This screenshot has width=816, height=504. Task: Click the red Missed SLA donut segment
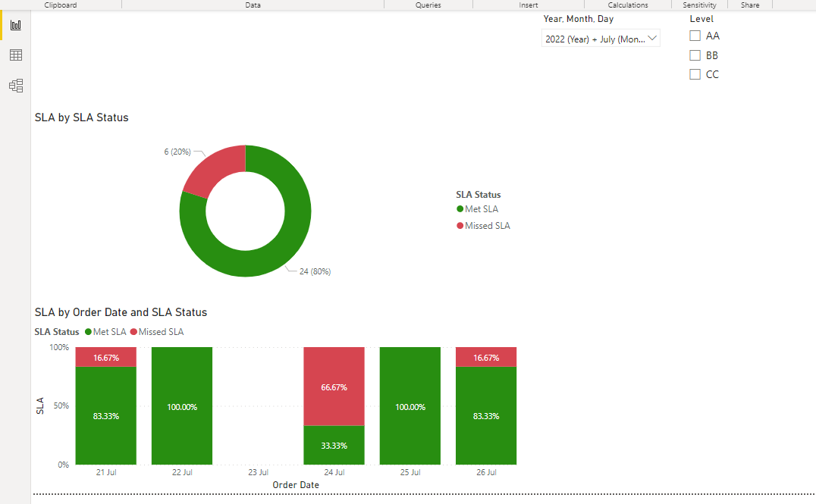(219, 168)
